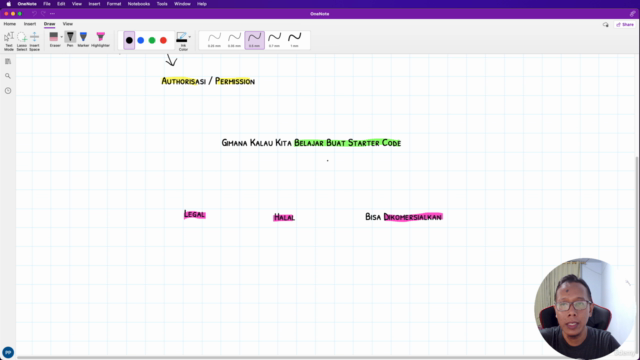
Task: Activate the Lasso Select tool
Action: 22,41
